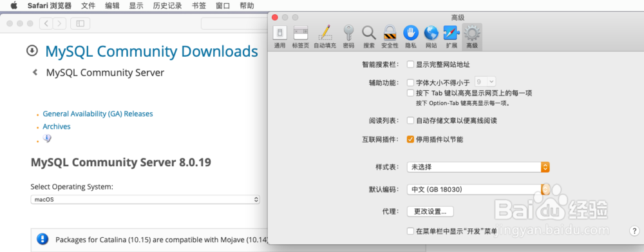Open the MySQL Community Downloads heading link

click(151, 52)
